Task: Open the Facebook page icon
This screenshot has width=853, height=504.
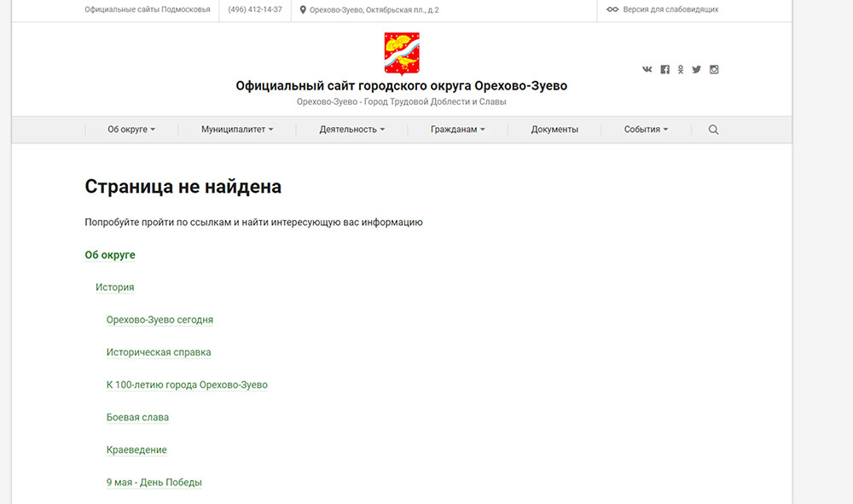Action: (664, 70)
